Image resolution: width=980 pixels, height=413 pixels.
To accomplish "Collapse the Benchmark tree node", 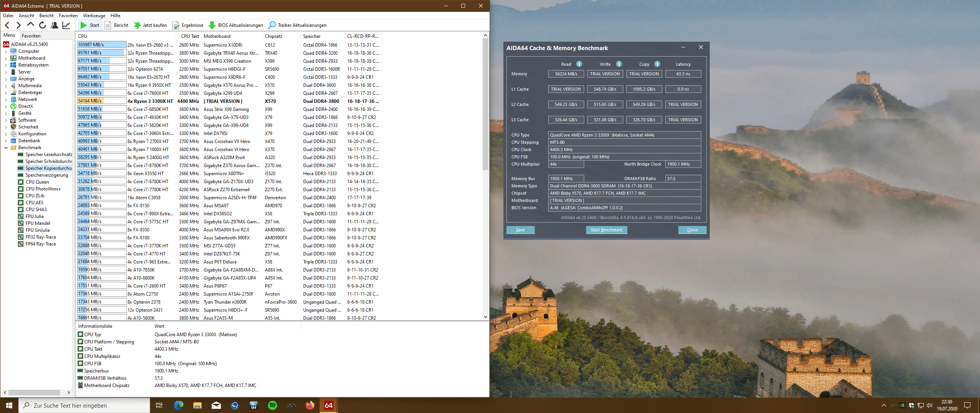I will pyautogui.click(x=6, y=148).
